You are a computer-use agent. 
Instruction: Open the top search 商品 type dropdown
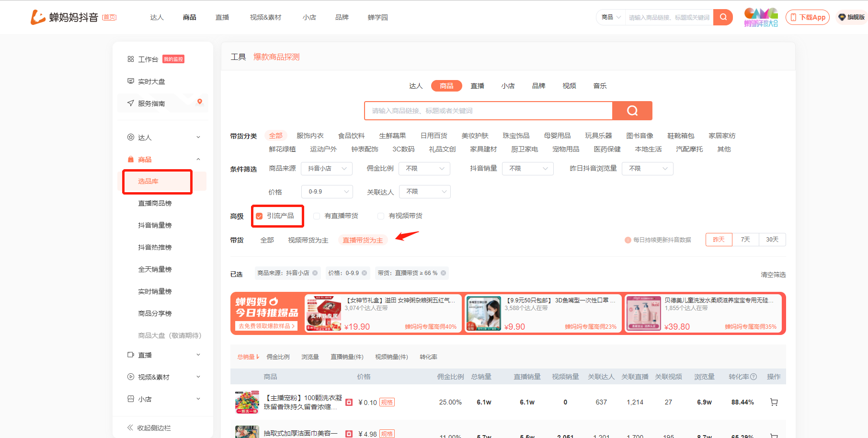point(611,17)
